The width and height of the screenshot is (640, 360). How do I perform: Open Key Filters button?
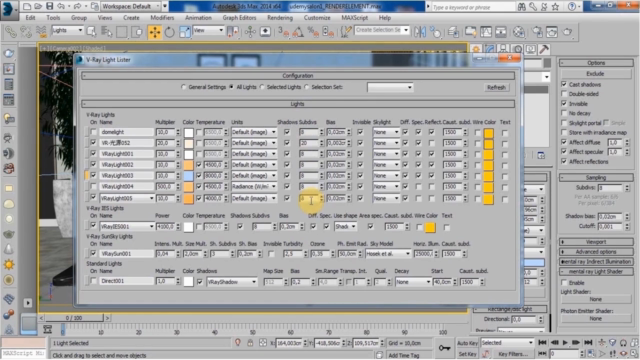[513, 353]
